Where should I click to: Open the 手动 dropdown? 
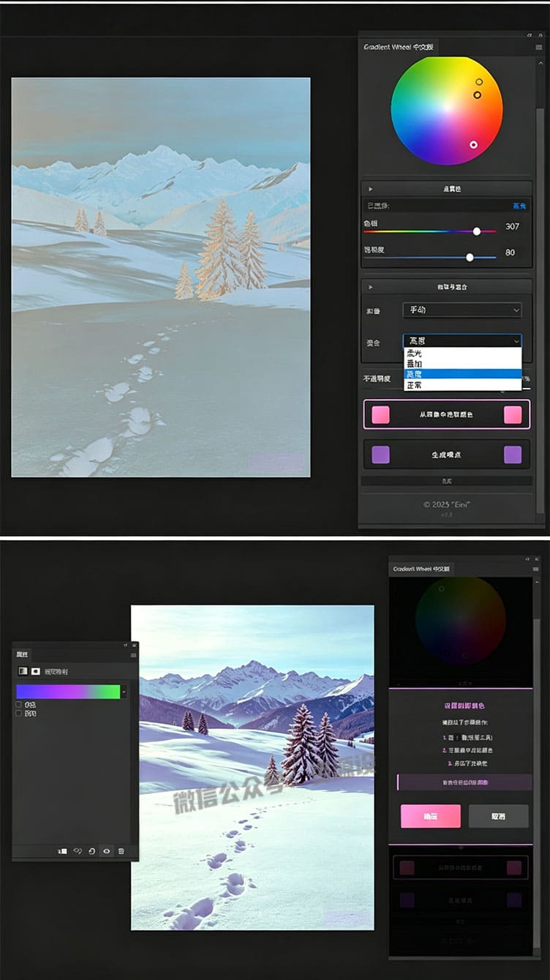click(x=462, y=310)
